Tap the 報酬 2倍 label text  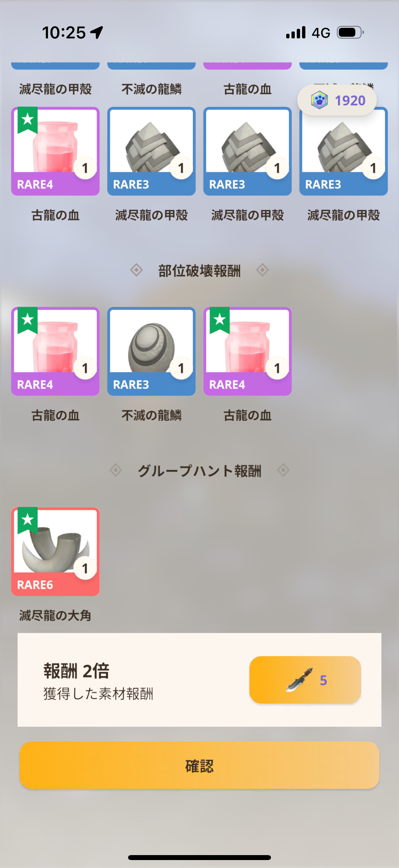[x=76, y=671]
